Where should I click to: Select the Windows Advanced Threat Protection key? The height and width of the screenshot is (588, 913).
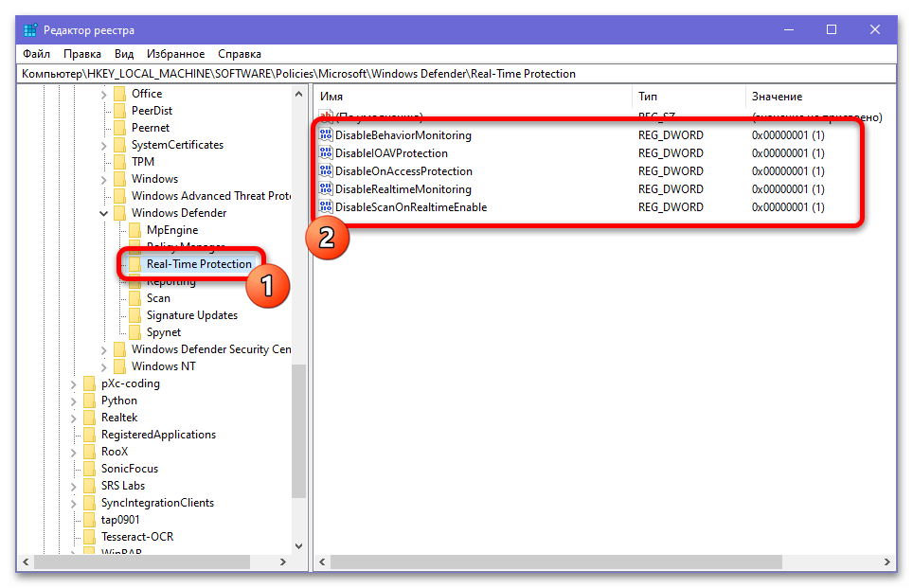211,196
